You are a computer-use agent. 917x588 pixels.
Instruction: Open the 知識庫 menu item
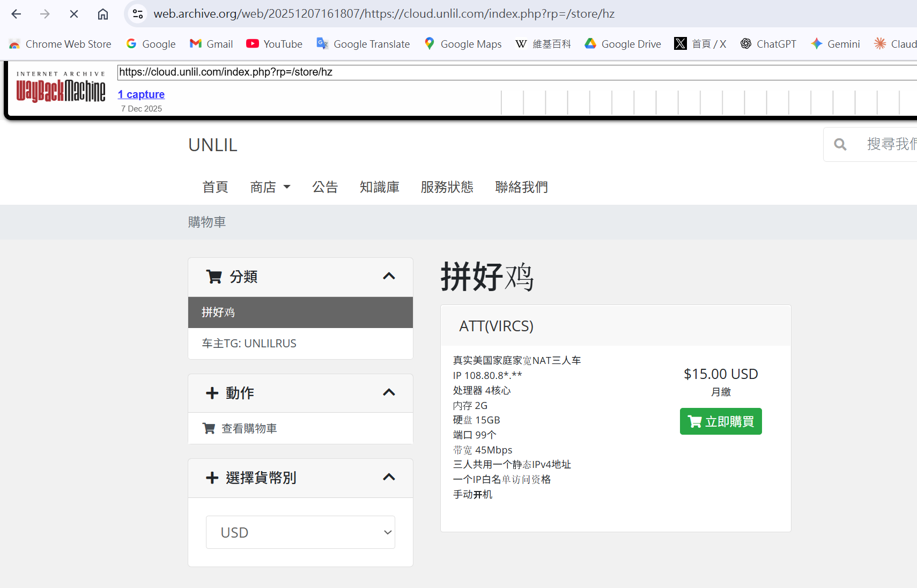pyautogui.click(x=379, y=187)
